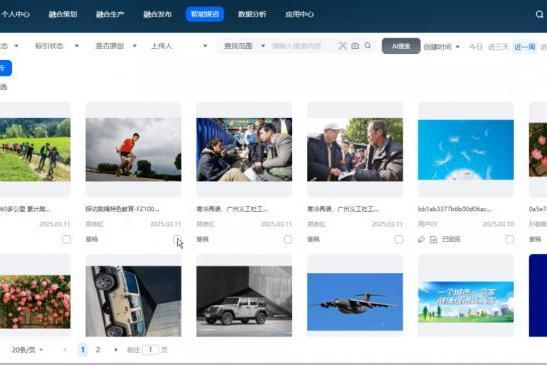
Task: Open the 是否原创 filter dropdown
Action: (x=116, y=46)
